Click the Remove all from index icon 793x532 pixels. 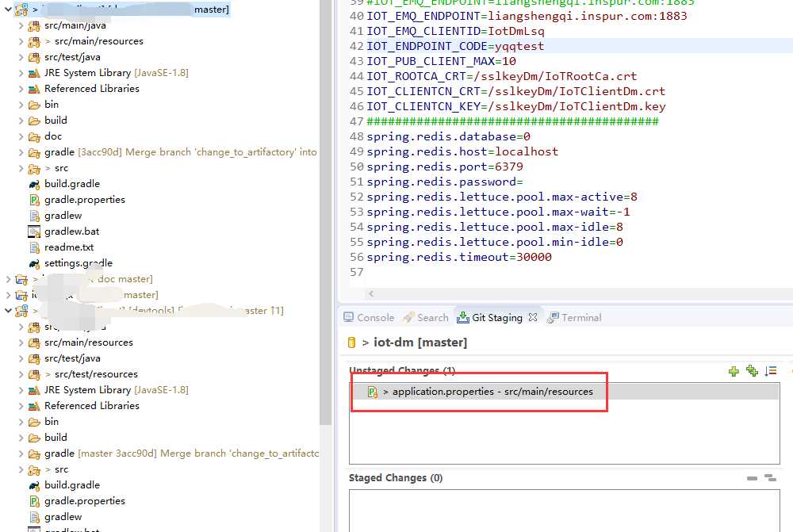coord(770,478)
